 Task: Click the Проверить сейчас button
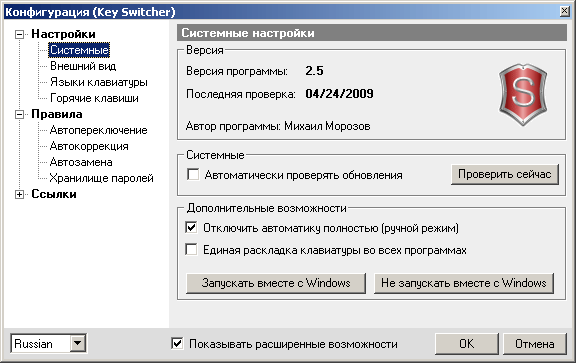tap(505, 174)
